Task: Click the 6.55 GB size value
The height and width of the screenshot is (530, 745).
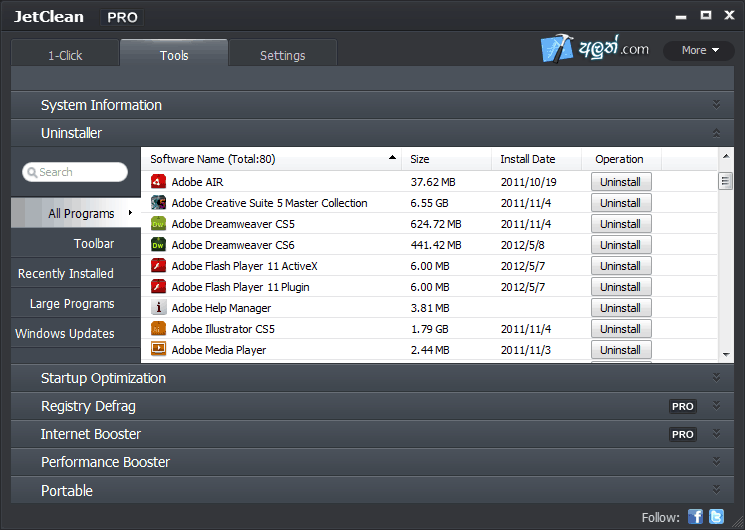Action: click(430, 203)
